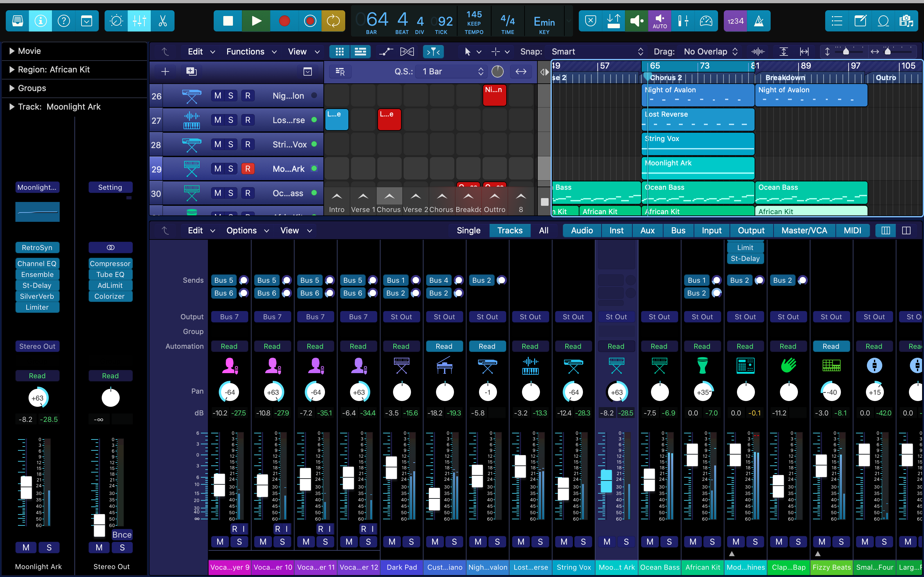Viewport: 924px width, 577px height.
Task: Click the Cycle loop button
Action: (333, 21)
